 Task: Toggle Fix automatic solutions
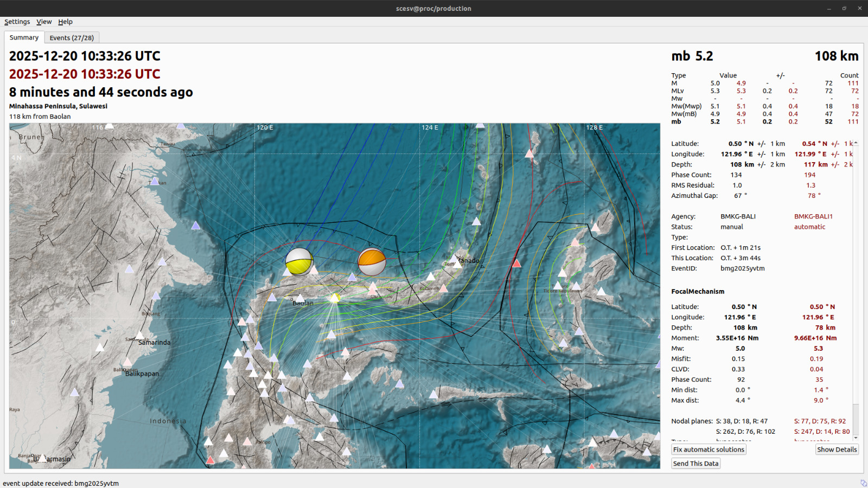point(709,450)
